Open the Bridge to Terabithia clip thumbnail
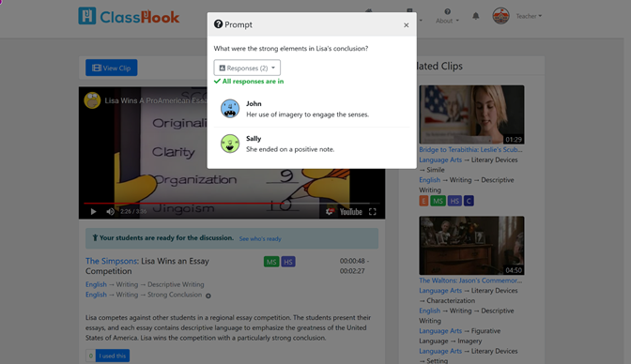This screenshot has height=364, width=631. click(x=471, y=114)
